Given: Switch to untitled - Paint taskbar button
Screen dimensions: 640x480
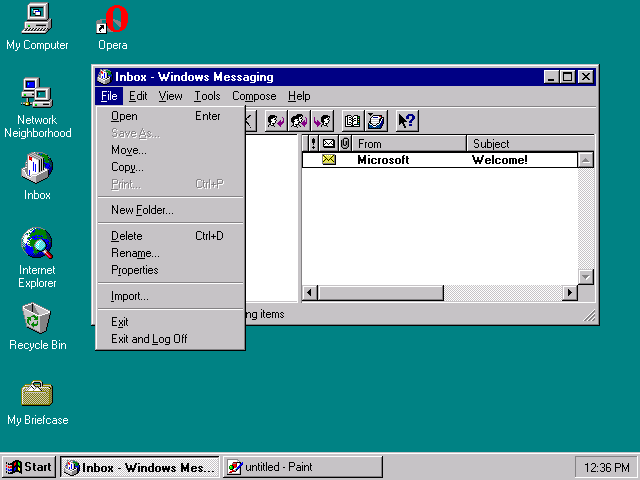Looking at the screenshot, I should (303, 467).
